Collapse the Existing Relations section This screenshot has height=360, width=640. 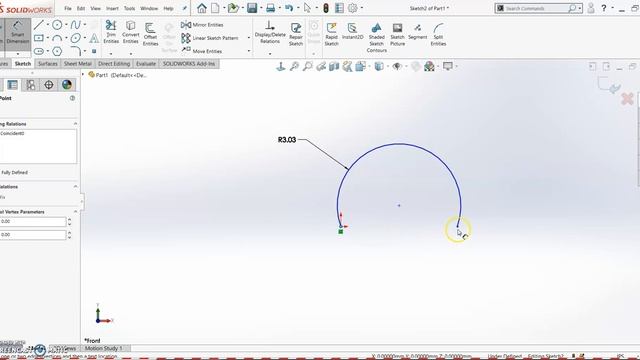coord(76,124)
